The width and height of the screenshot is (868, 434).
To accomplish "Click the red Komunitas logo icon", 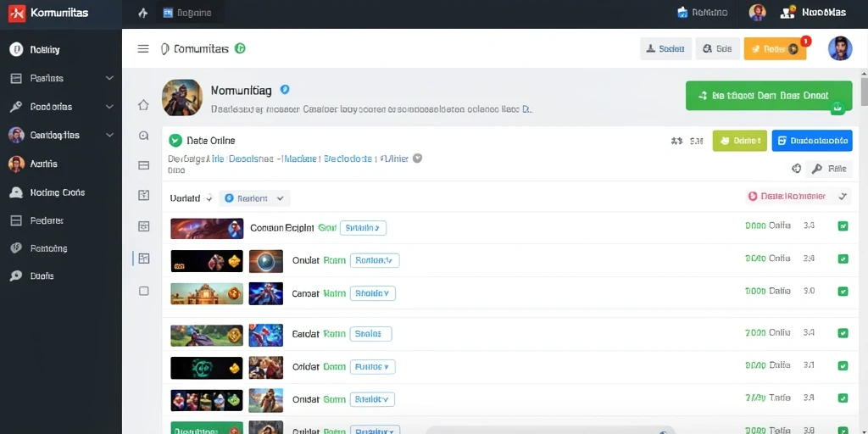I will (17, 14).
